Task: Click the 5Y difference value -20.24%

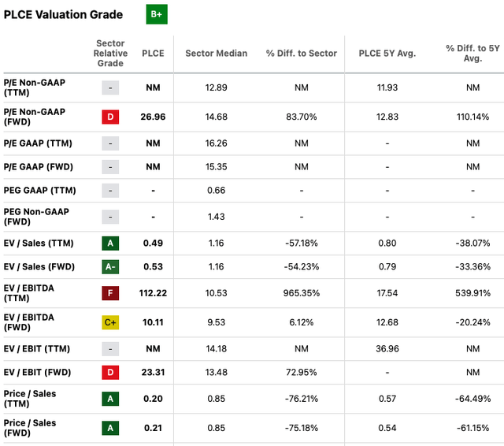Action: 472,322
